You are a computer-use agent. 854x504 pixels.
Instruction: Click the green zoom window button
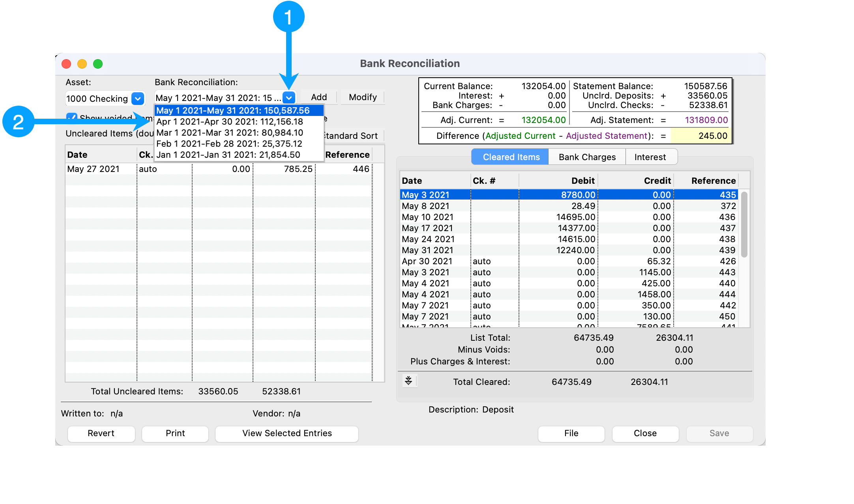[98, 64]
